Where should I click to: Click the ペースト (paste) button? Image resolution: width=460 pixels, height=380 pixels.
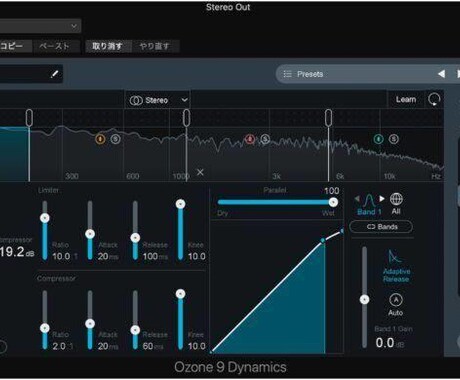pos(55,46)
